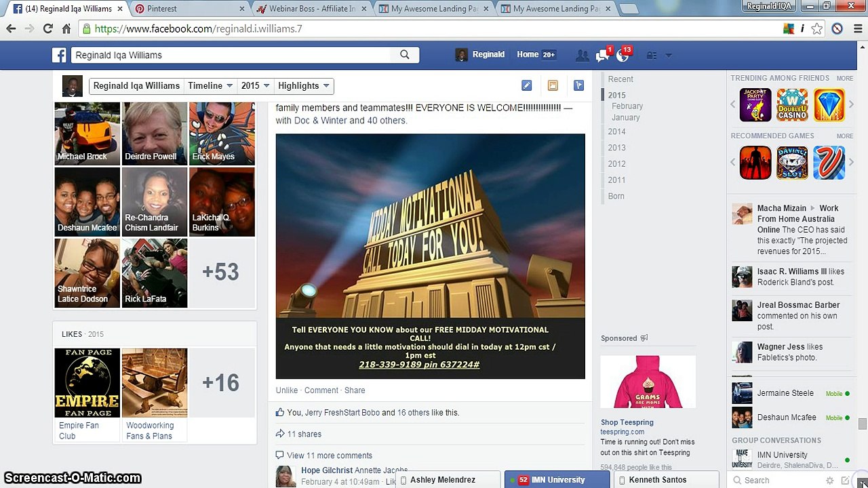Screen dimensions: 868x488
Task: Click the blue flag icon in timeline bar
Action: coord(578,85)
